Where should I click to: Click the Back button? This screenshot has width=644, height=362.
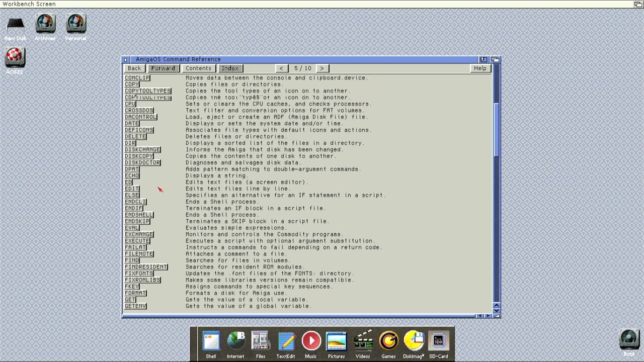pos(134,68)
